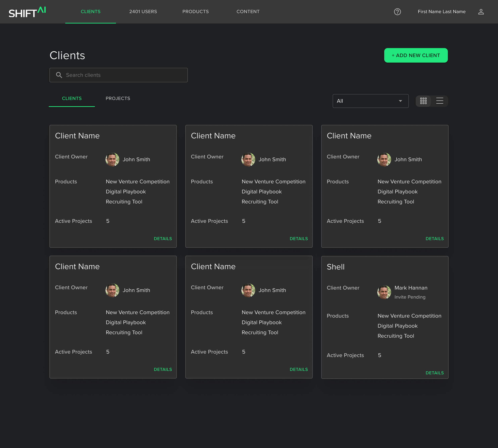This screenshot has width=498, height=448.
Task: Click the SHIFT AI logo
Action: (x=27, y=12)
